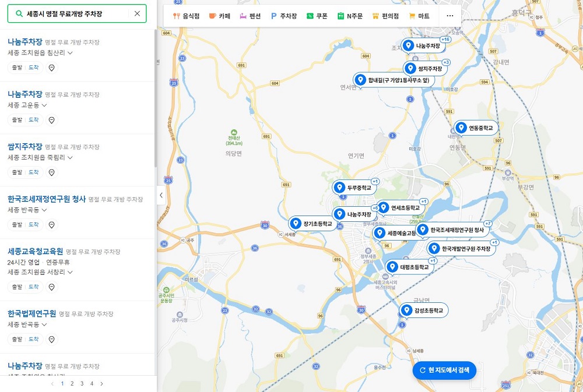
Task: Collapse the results sidebar with the arrow
Action: (161, 196)
